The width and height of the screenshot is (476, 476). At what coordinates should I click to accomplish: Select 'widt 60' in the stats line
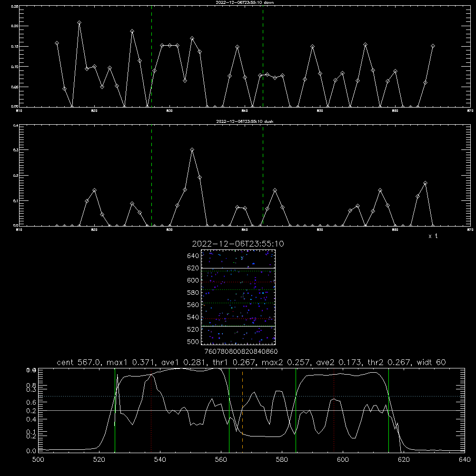(431, 362)
